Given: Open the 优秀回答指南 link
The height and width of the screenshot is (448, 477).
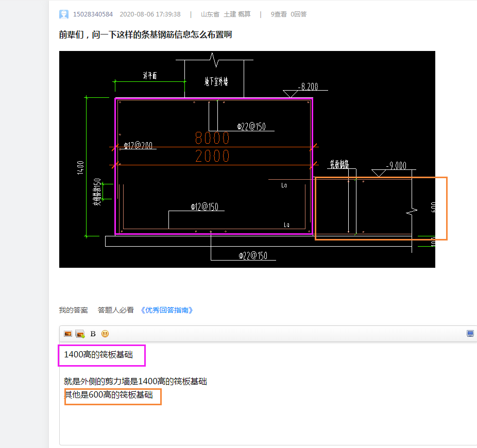Looking at the screenshot, I should [167, 310].
